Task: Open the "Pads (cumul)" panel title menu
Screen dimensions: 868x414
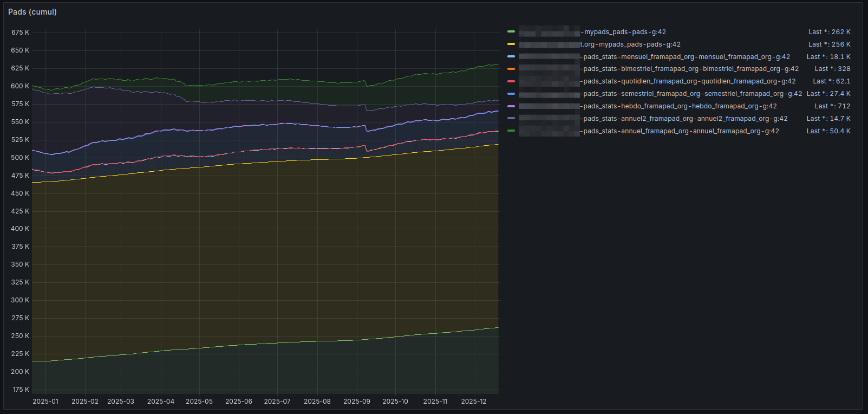Action: [x=32, y=12]
